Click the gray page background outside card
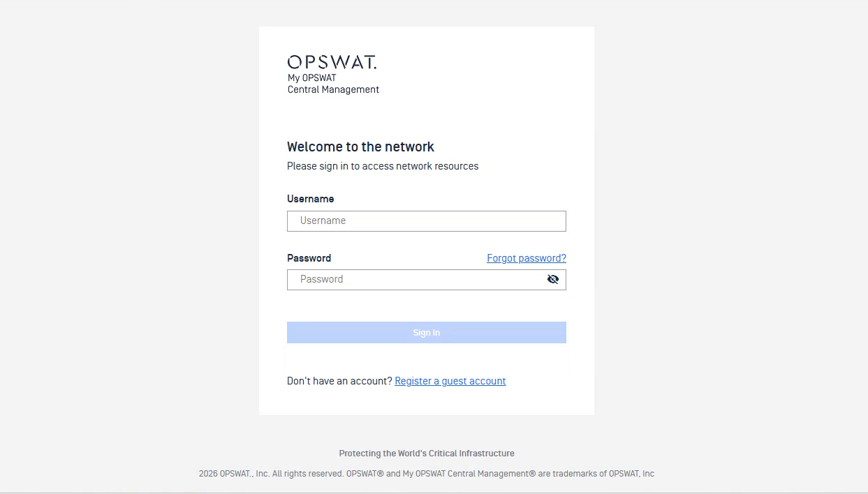 [126, 244]
